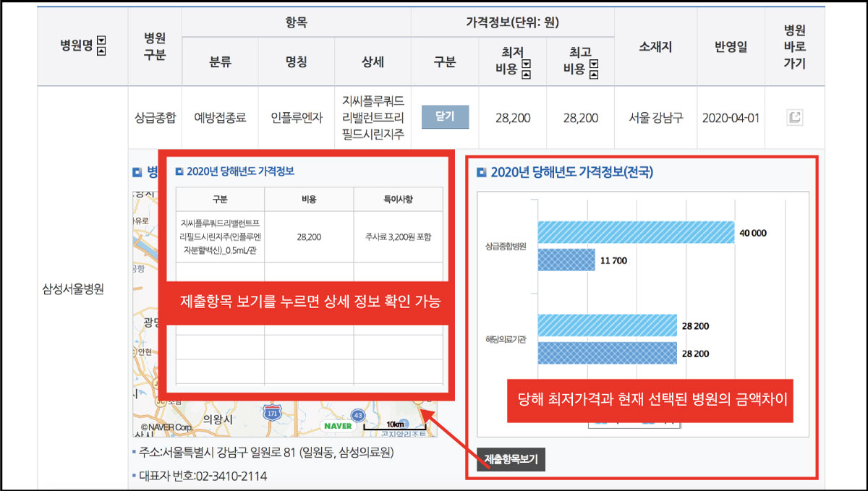Image resolution: width=868 pixels, height=491 pixels.
Task: Click the 병원구분 column header
Action: [x=155, y=46]
